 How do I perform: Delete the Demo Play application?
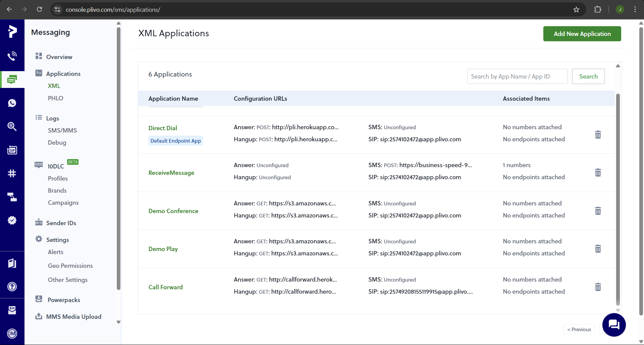click(598, 249)
